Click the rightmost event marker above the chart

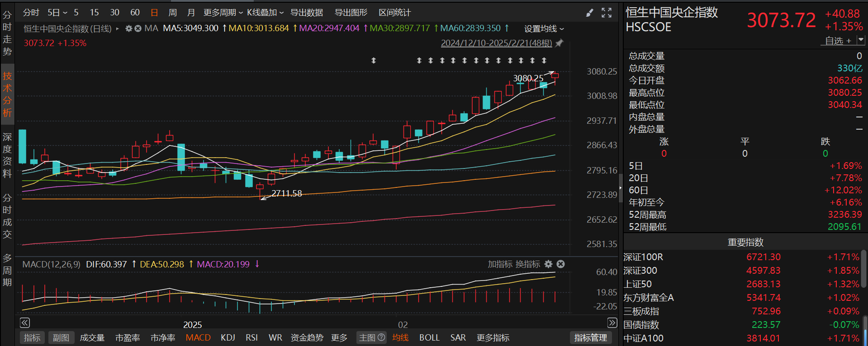click(x=544, y=60)
